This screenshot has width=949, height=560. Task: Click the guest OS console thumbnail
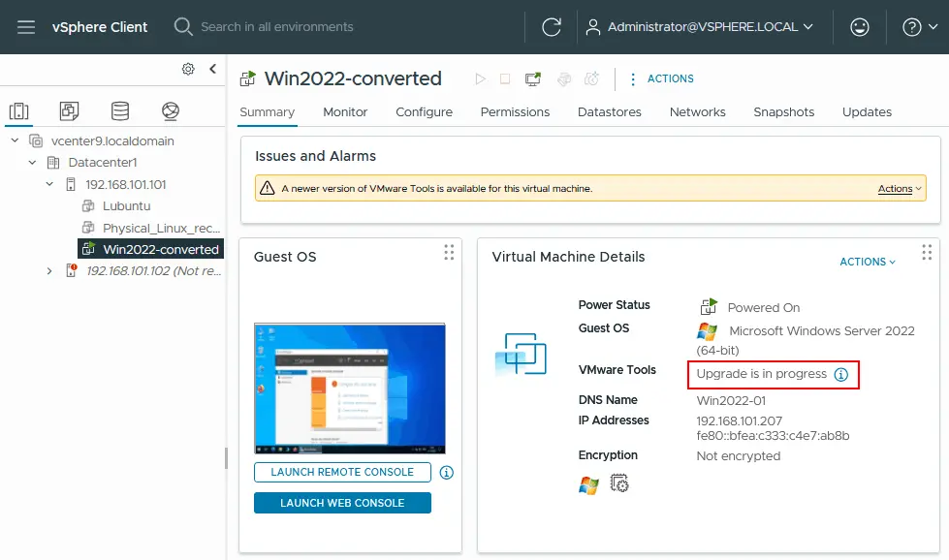click(x=350, y=389)
